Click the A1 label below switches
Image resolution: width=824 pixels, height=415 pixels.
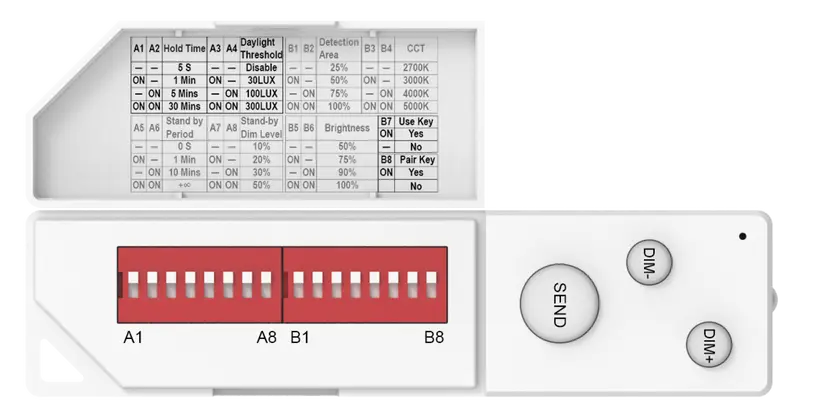[x=133, y=338]
